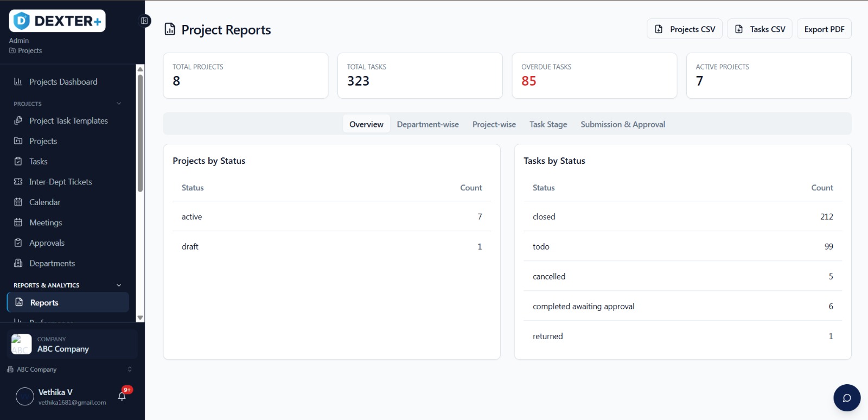
Task: Collapse the PROJECTS section chevron
Action: click(119, 104)
